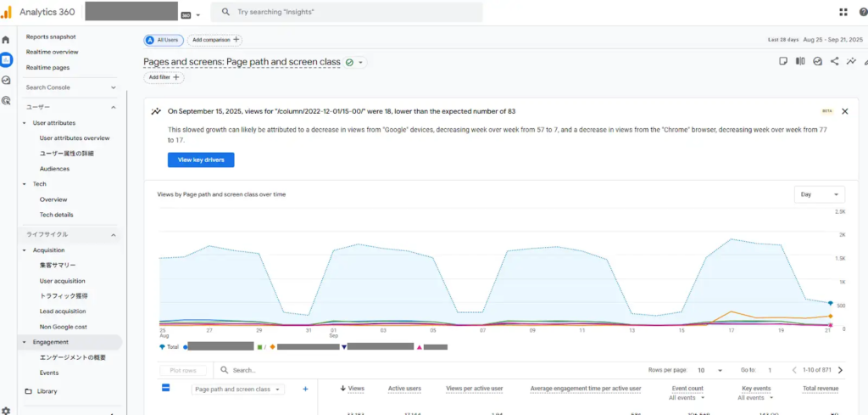The width and height of the screenshot is (868, 415).
Task: Open the Day granularity dropdown
Action: pyautogui.click(x=820, y=194)
